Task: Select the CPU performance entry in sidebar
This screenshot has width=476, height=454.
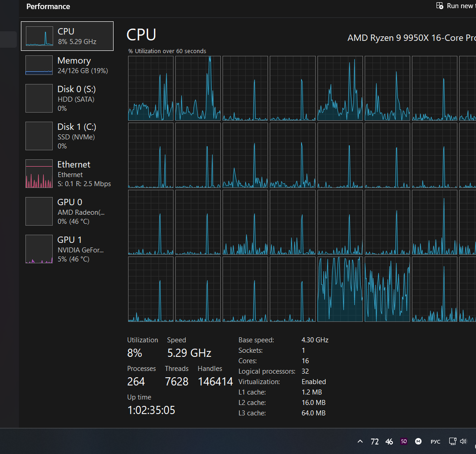Action: pos(67,36)
